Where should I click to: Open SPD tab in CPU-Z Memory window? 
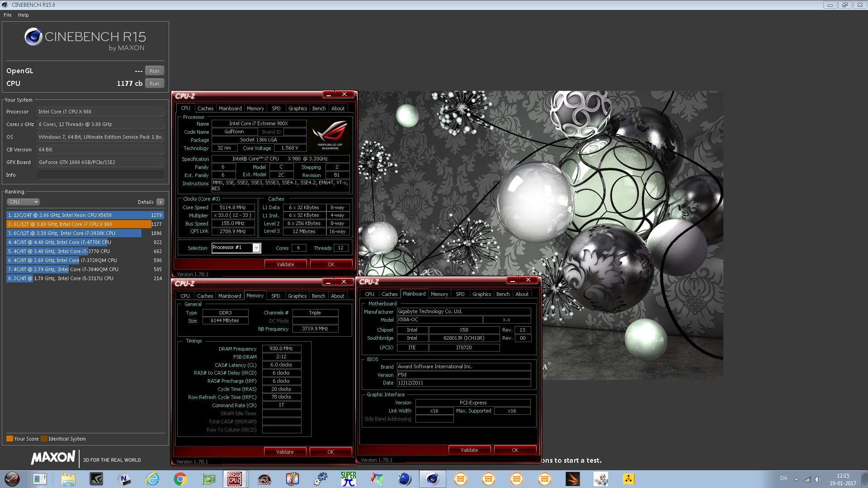(x=276, y=296)
